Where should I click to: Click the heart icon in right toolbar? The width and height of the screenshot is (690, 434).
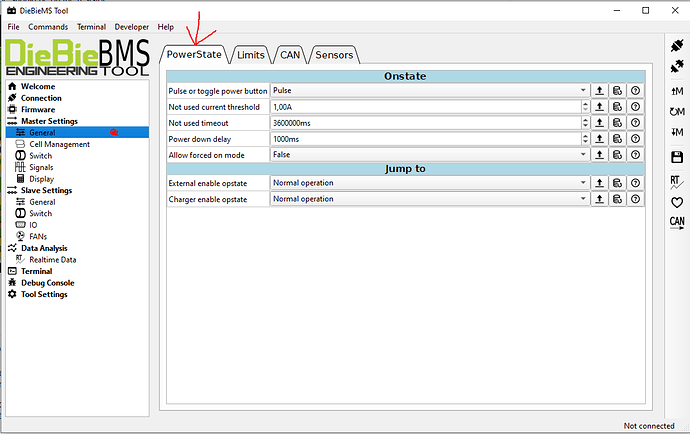coord(677,202)
